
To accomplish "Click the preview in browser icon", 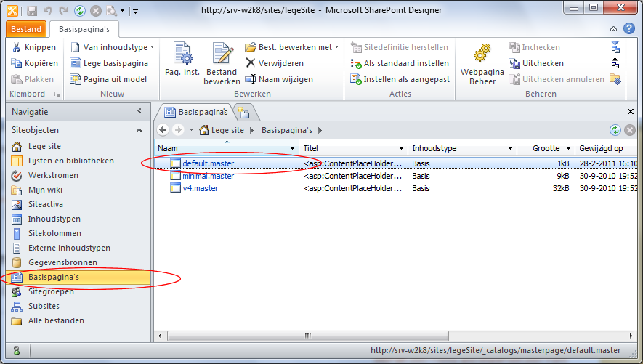I will point(112,11).
